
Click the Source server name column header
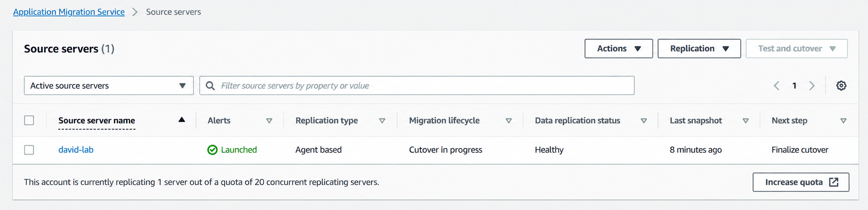click(97, 121)
